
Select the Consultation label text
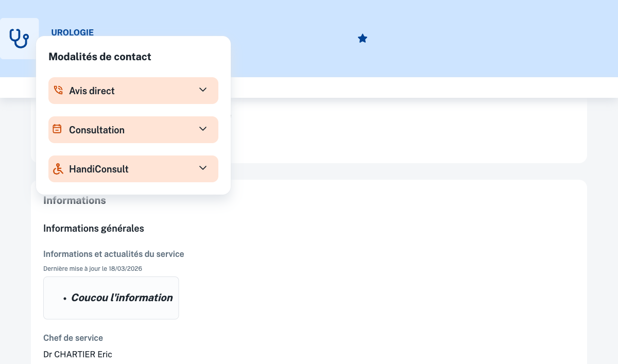(97, 130)
